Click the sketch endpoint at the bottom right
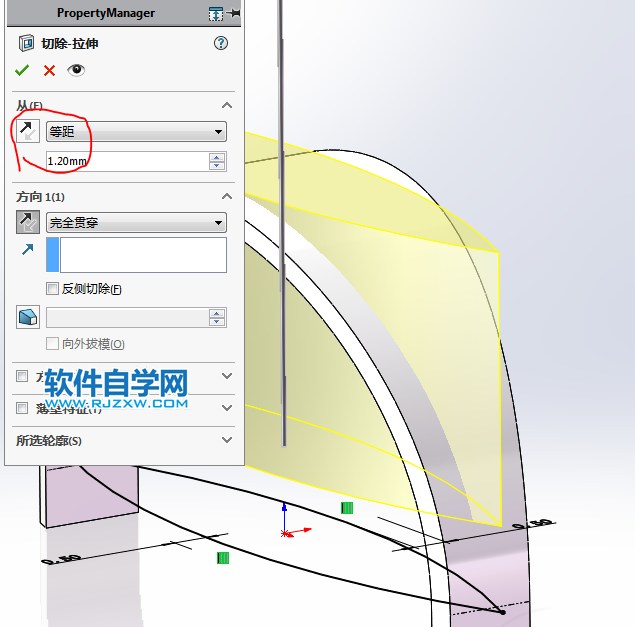Viewport: 635px width, 627px height. pos(503,612)
